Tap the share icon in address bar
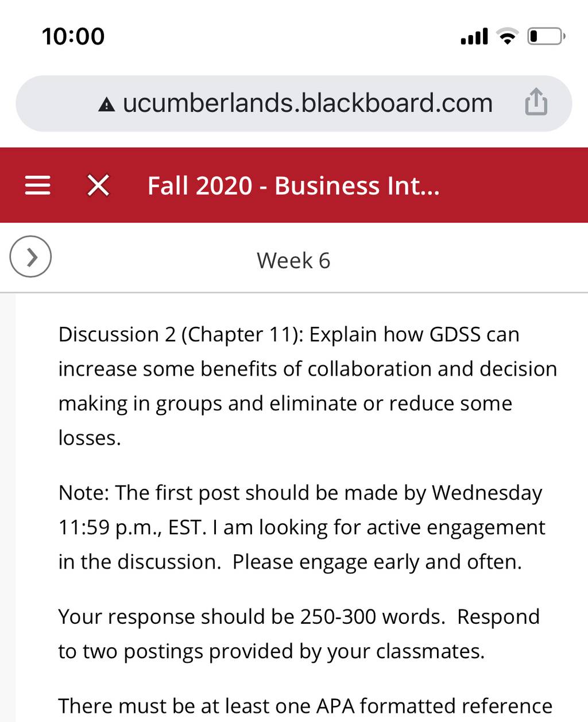Screen dimensions: 588x722 click(x=536, y=102)
